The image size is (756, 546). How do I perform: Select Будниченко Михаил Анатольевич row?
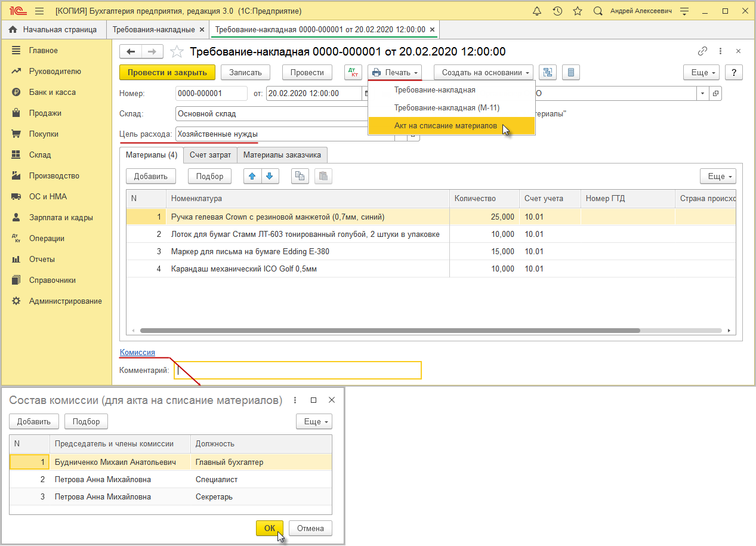pos(171,462)
